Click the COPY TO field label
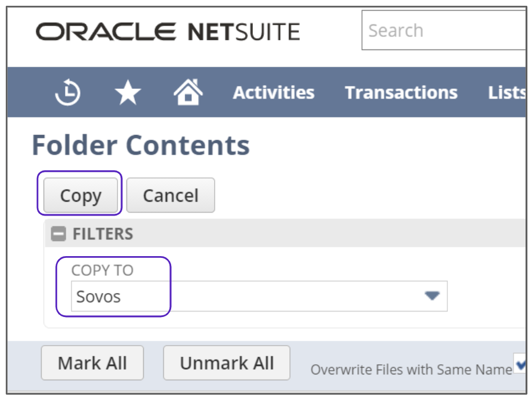The image size is (532, 400). 102,270
